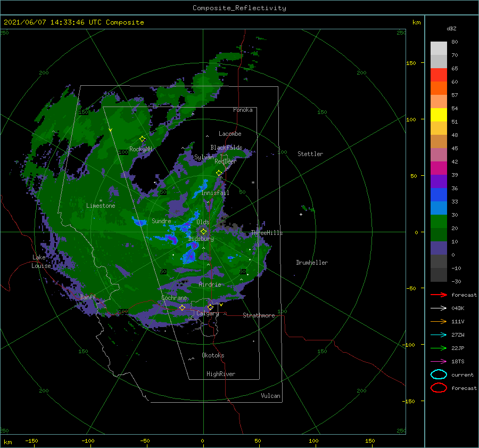Select the cyan 27ZW arrow legend icon
This screenshot has width=479, height=448.
pos(439,335)
